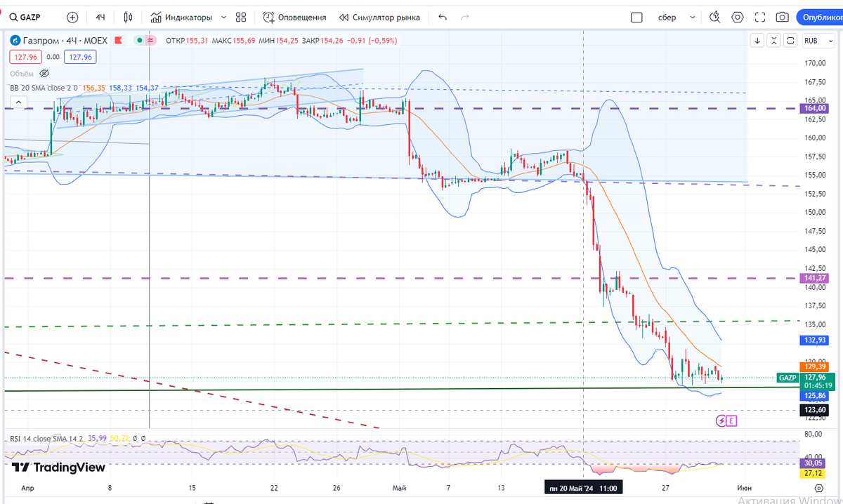
Task: Click the 125,86 blue price label
Action: coord(816,396)
